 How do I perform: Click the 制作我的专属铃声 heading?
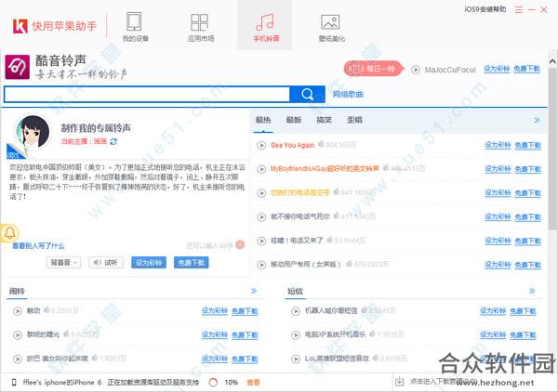coord(96,128)
